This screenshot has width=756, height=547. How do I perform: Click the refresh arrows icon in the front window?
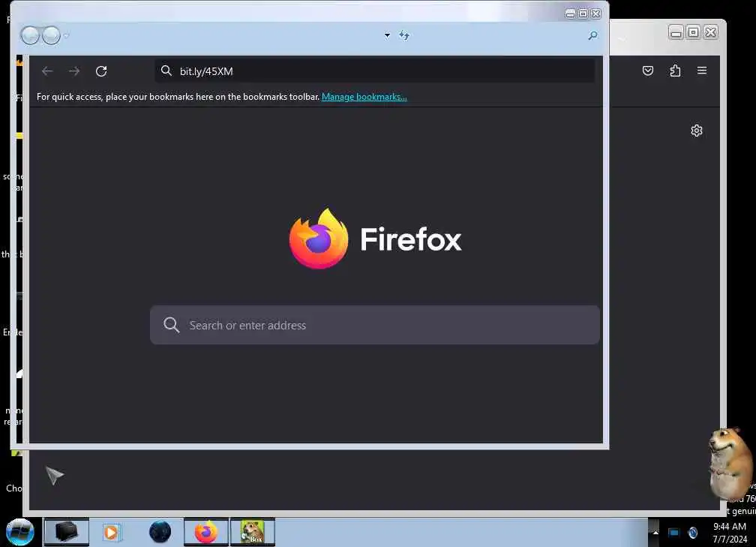pos(404,35)
